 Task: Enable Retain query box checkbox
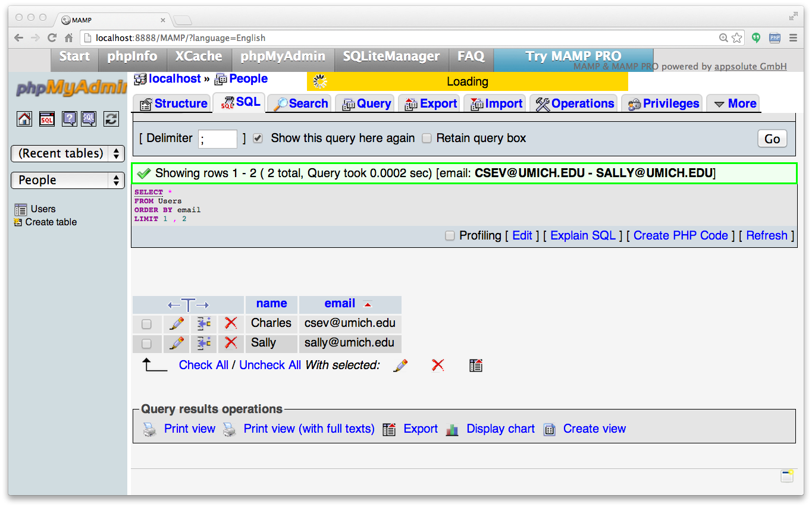427,138
